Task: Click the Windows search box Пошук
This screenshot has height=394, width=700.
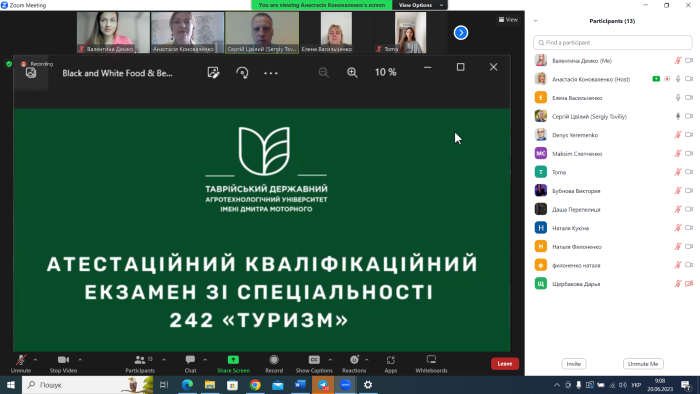Action: (x=88, y=385)
